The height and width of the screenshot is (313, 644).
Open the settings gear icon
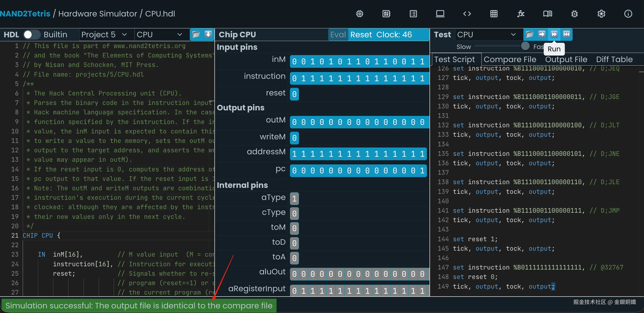(601, 14)
